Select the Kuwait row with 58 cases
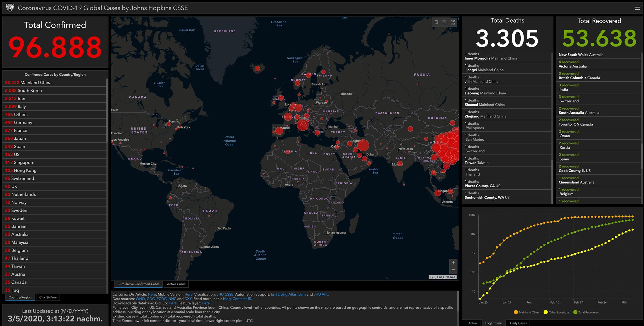Viewport: 644px width, 326px height. click(x=55, y=218)
